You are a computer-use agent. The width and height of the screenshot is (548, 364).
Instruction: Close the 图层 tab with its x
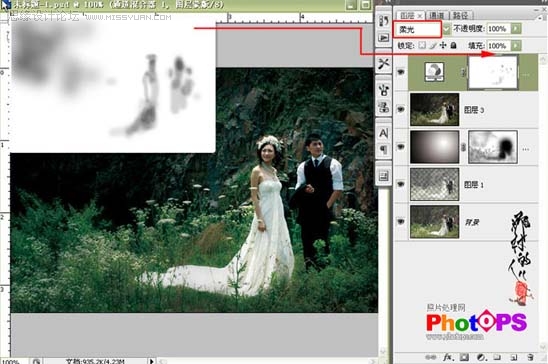(420, 16)
